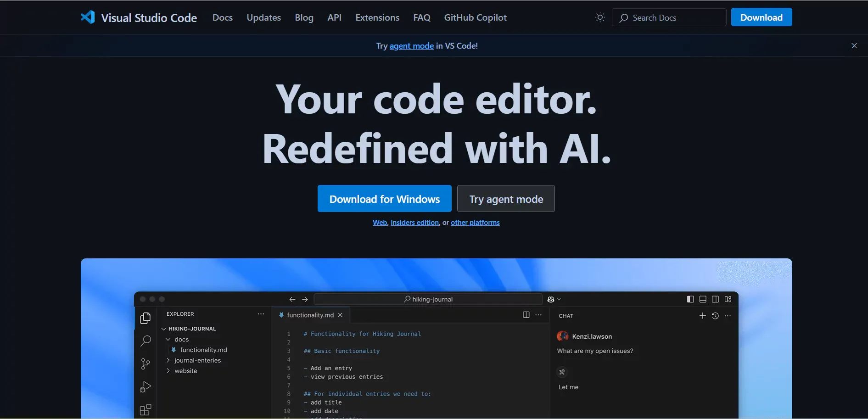868x419 pixels.
Task: Click '## For individual entries we need to:' line
Action: [367, 394]
